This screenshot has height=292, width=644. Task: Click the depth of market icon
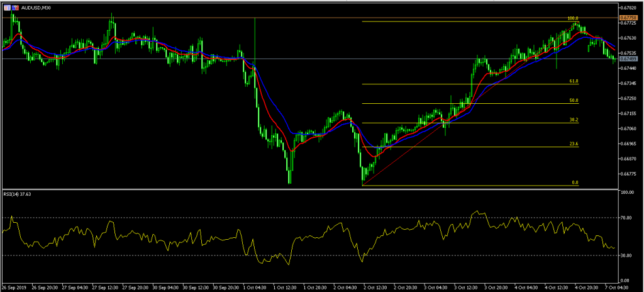pos(14,7)
